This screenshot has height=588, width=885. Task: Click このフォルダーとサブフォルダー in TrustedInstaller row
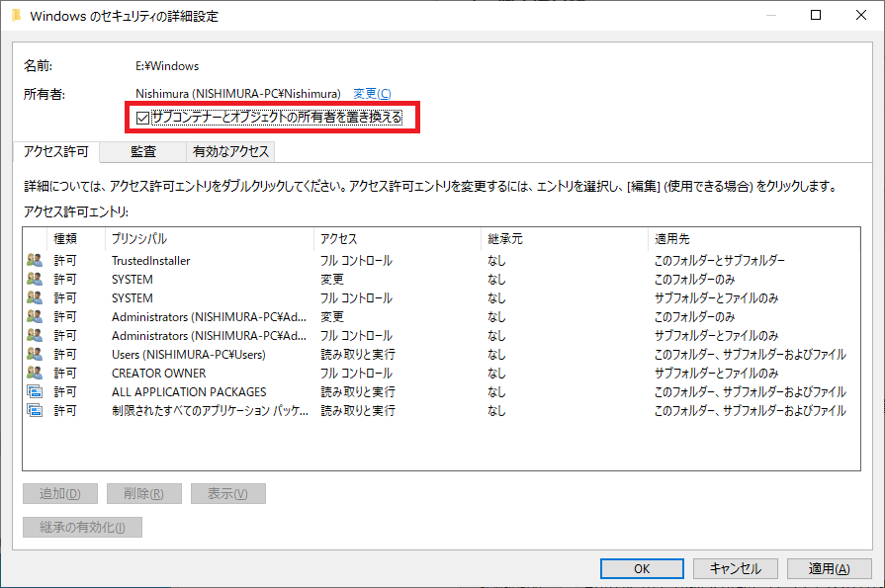[720, 261]
